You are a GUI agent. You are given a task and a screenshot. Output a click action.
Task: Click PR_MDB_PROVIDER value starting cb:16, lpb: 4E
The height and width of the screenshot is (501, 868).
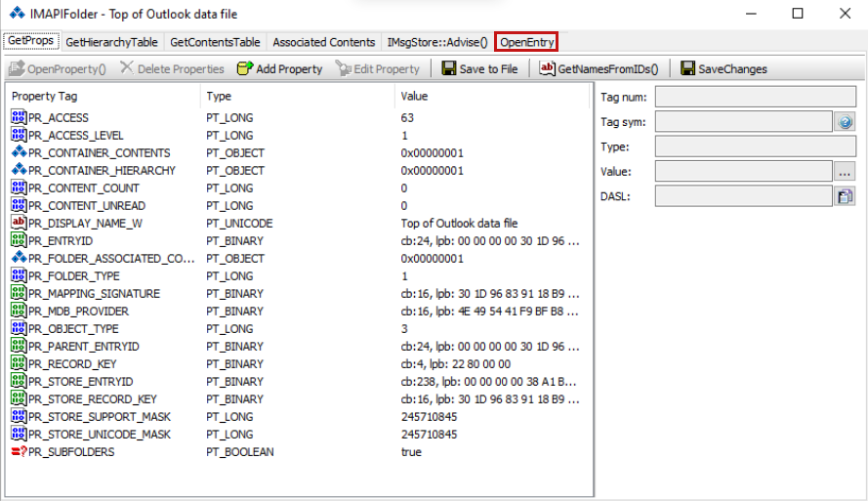click(489, 312)
